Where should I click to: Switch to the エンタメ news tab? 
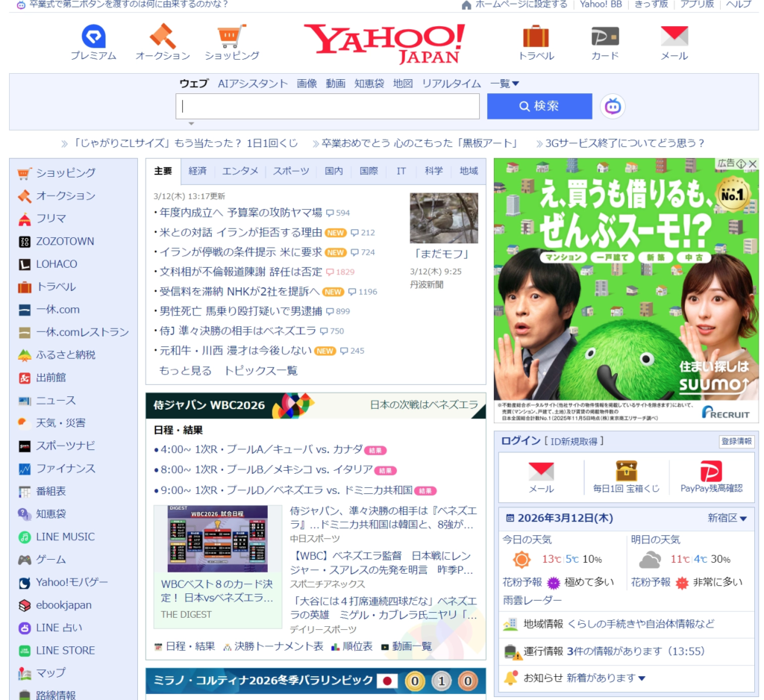[240, 171]
